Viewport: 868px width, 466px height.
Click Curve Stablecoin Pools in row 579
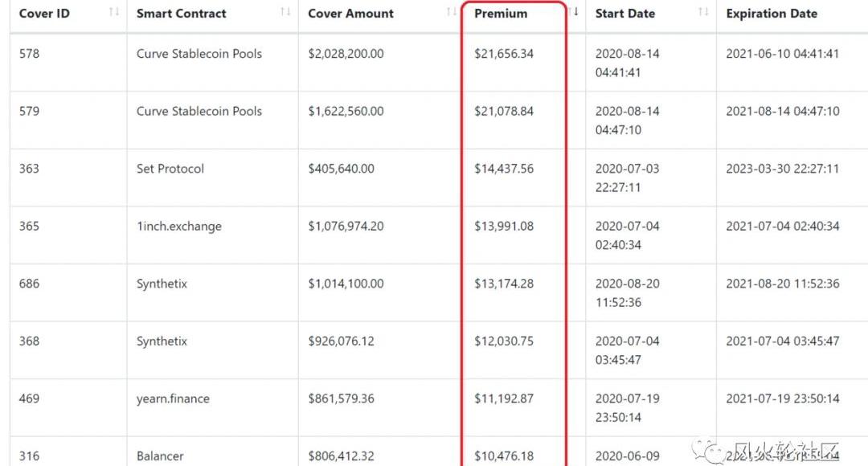click(x=199, y=112)
